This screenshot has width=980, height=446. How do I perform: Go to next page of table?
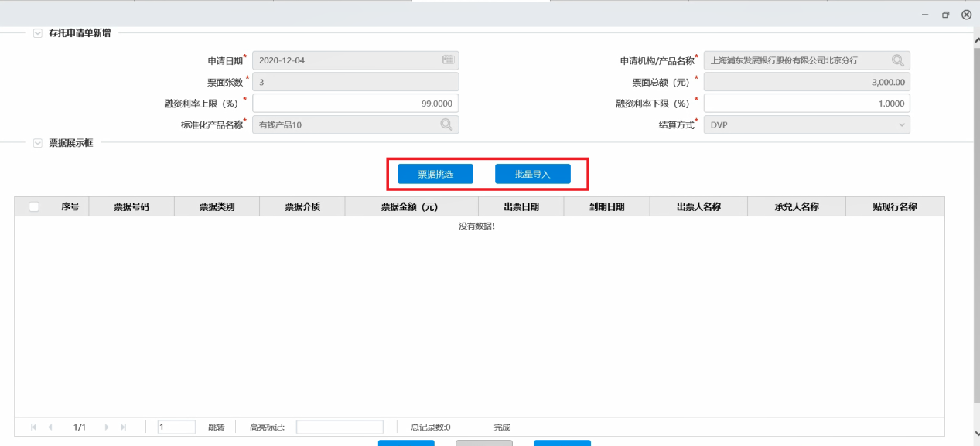click(x=107, y=427)
